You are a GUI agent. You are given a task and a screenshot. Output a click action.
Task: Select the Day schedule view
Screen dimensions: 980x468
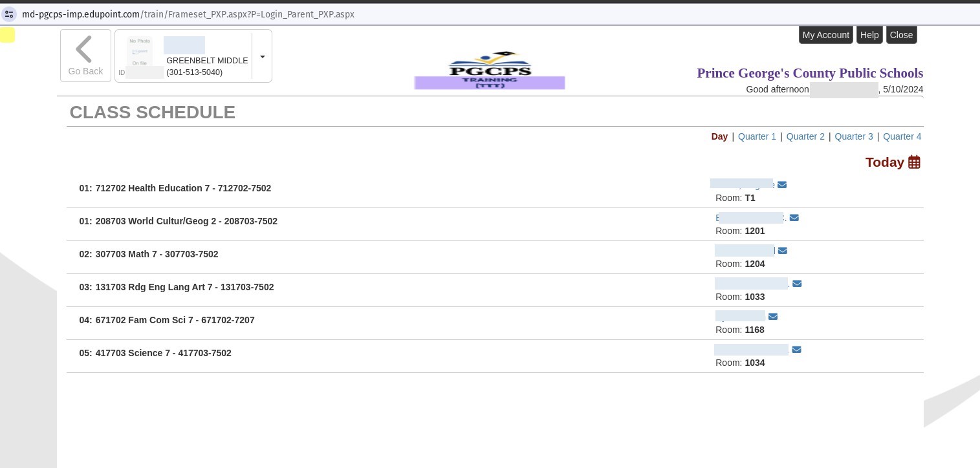click(719, 136)
